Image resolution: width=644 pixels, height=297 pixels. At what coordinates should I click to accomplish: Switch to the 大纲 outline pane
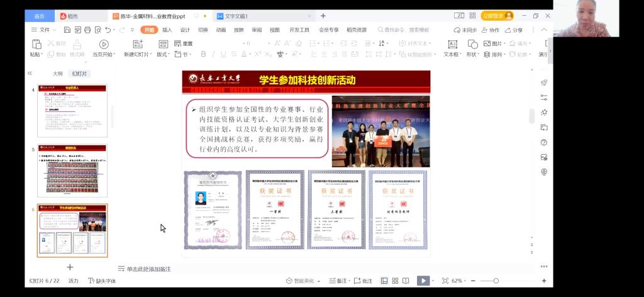coord(57,74)
